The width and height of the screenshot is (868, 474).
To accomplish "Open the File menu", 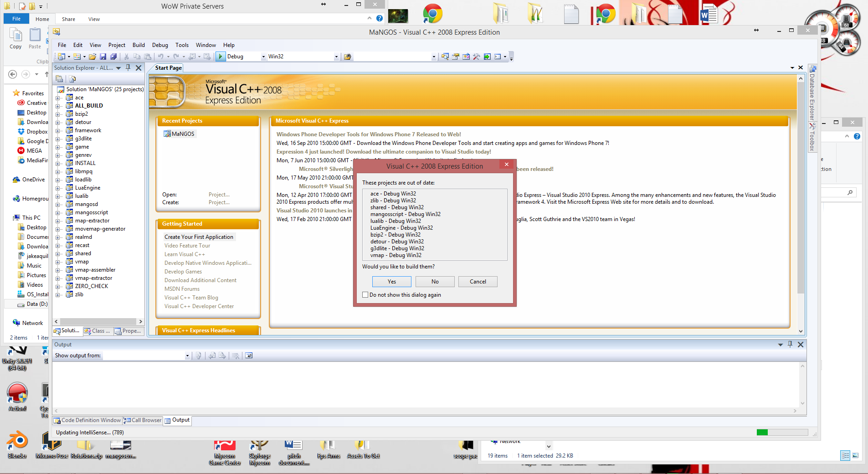I will (x=62, y=45).
